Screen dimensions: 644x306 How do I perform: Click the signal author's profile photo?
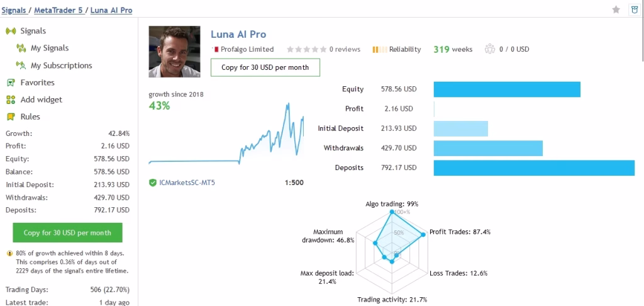point(174,52)
